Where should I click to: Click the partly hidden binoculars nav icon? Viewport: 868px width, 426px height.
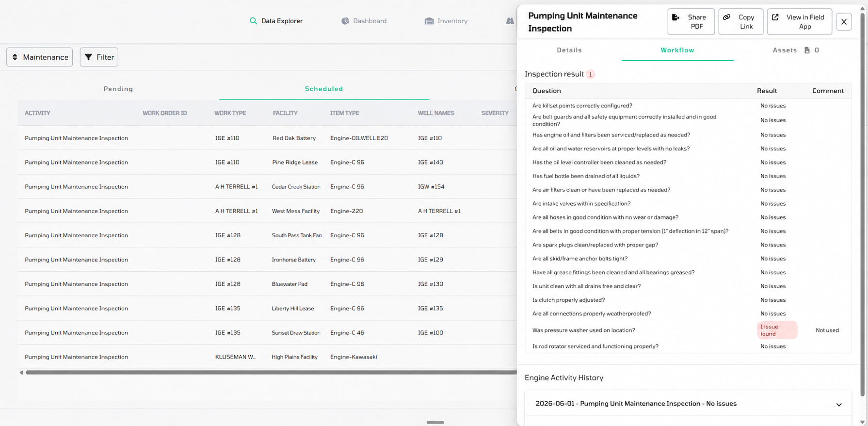(510, 21)
